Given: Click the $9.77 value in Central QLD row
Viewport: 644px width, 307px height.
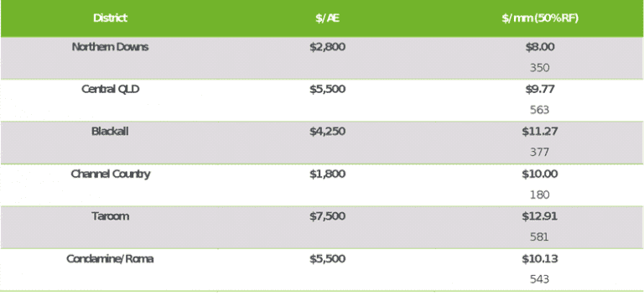Looking at the screenshot, I should (x=540, y=89).
